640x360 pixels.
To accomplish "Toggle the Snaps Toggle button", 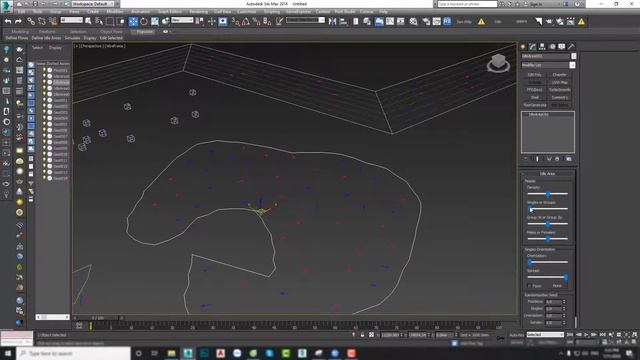I will [x=236, y=21].
